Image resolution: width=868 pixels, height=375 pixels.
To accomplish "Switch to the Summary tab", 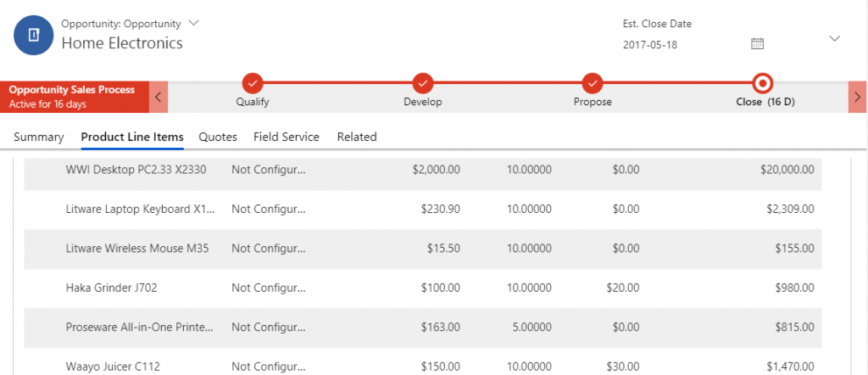I will pyautogui.click(x=39, y=137).
